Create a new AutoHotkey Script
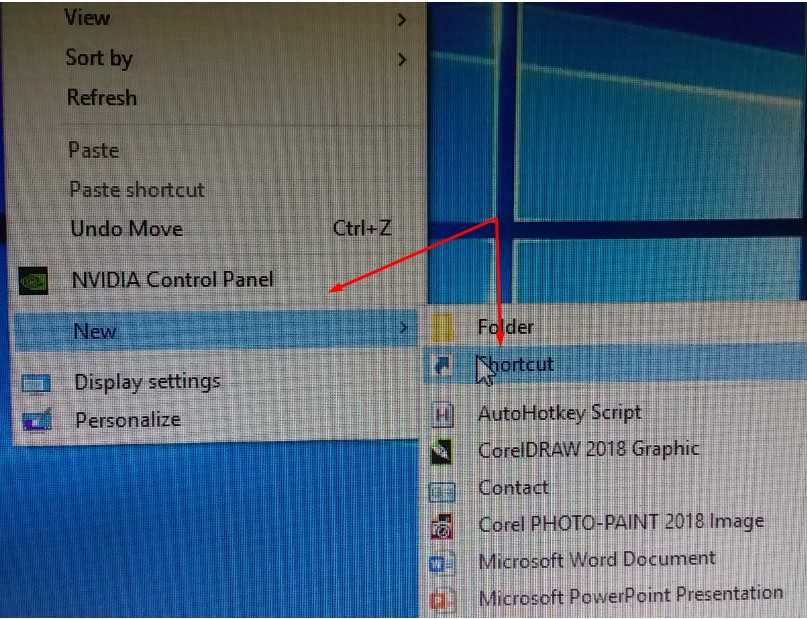 [615, 413]
